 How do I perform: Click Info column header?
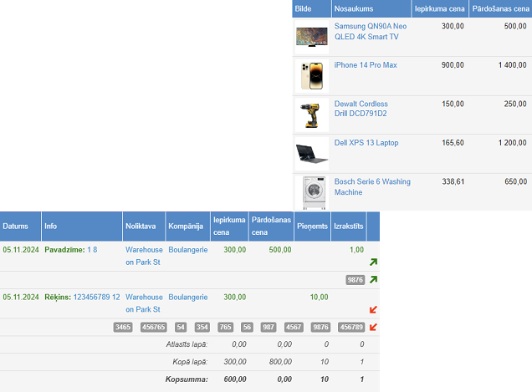click(x=82, y=227)
